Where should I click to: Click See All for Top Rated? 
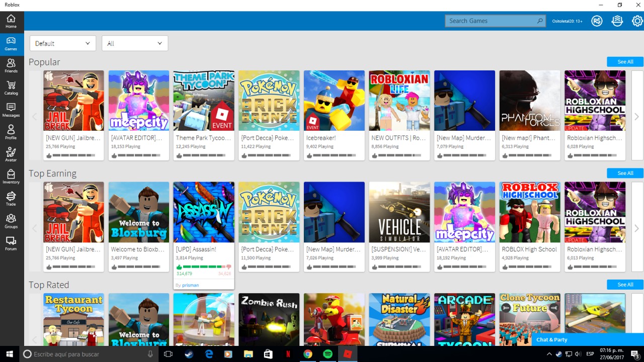(x=625, y=285)
